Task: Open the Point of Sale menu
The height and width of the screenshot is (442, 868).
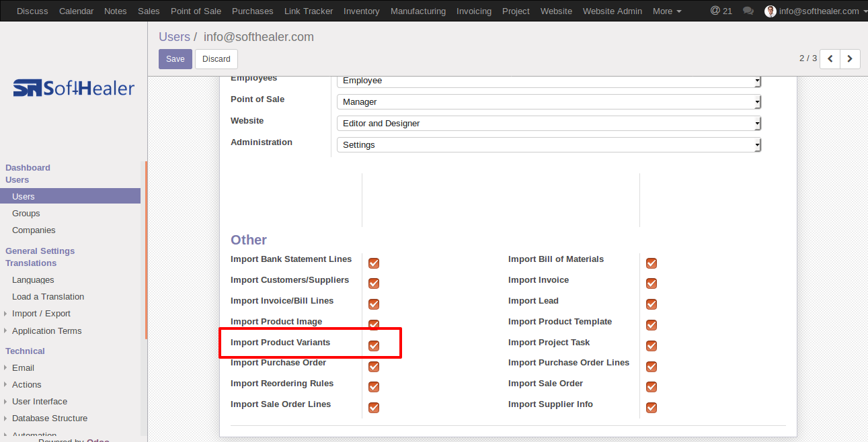Action: [196, 11]
